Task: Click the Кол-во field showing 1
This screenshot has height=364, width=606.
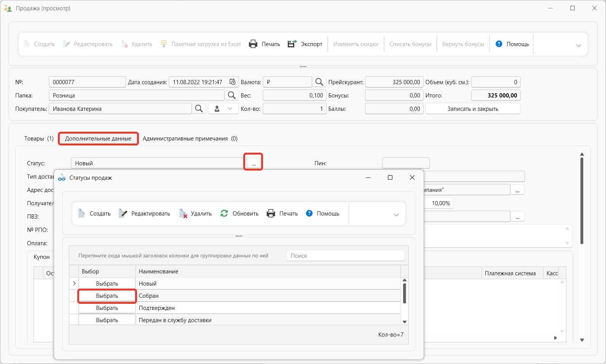Action: click(x=295, y=109)
